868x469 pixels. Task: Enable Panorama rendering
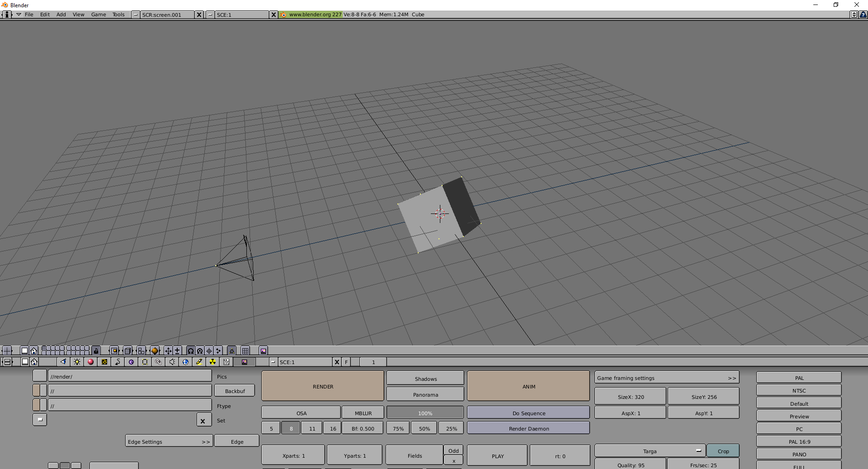click(425, 394)
